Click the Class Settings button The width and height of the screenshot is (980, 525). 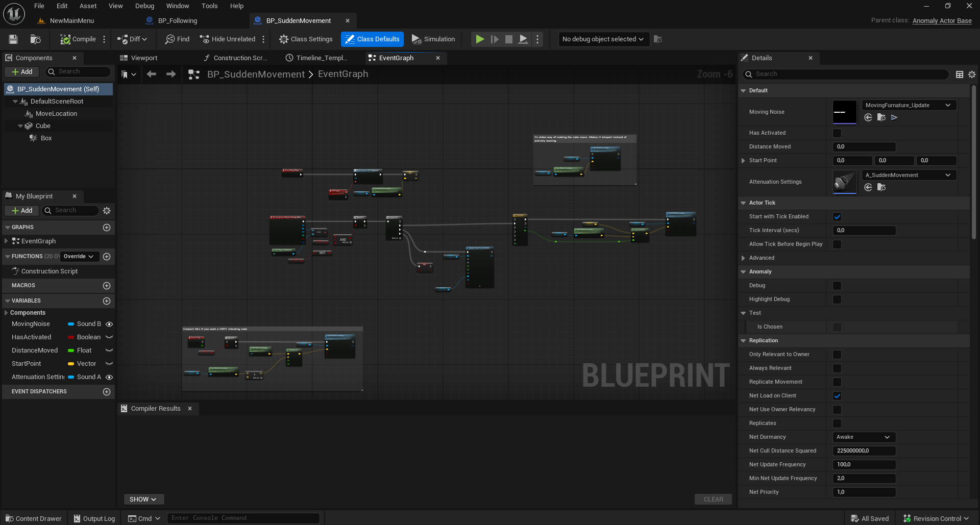(306, 39)
